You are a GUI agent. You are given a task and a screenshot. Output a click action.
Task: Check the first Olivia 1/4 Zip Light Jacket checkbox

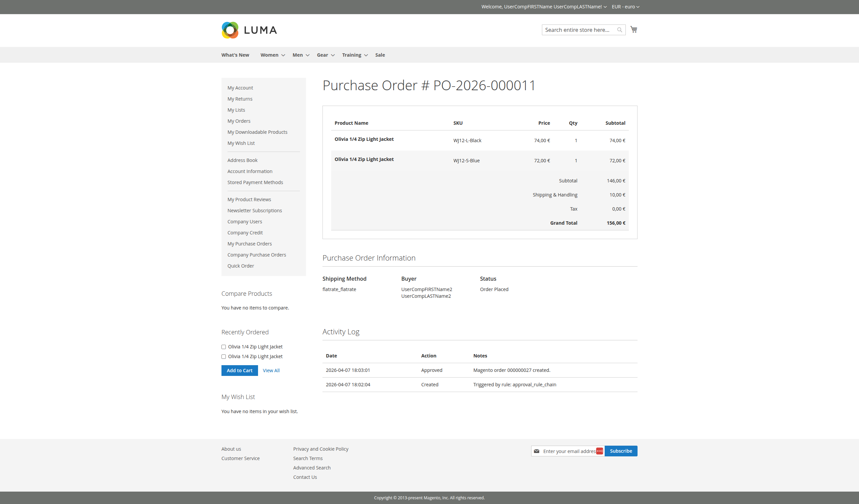223,347
